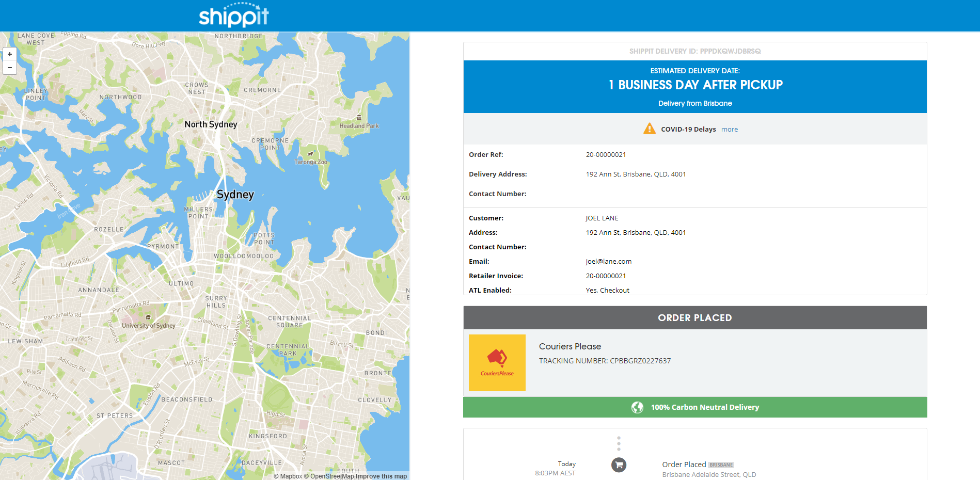Click the Retailer Invoice 20-00000021 value
Viewport: 980px width, 480px height.
pyautogui.click(x=606, y=276)
